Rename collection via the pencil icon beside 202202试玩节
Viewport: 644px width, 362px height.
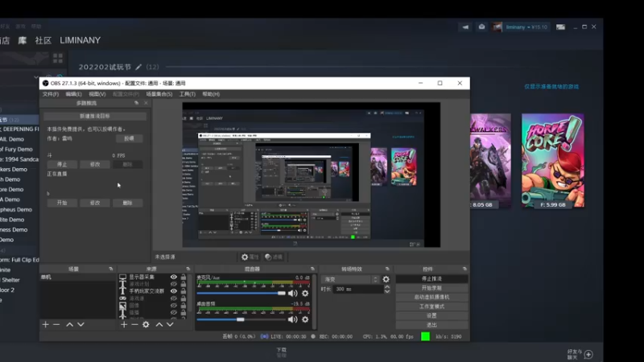pyautogui.click(x=138, y=67)
